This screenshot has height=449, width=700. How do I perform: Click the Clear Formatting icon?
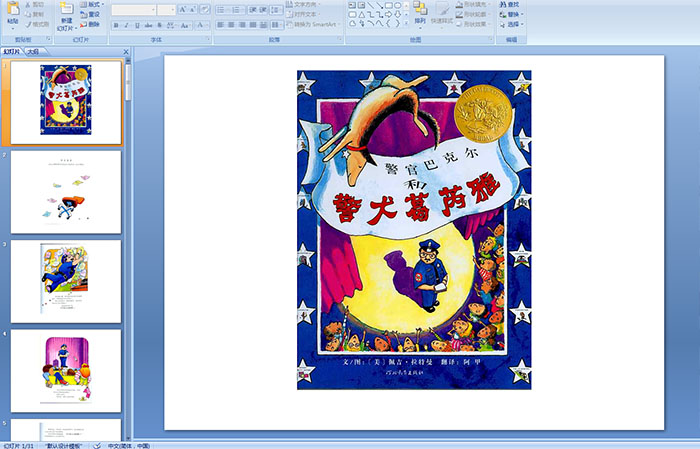(x=205, y=9)
